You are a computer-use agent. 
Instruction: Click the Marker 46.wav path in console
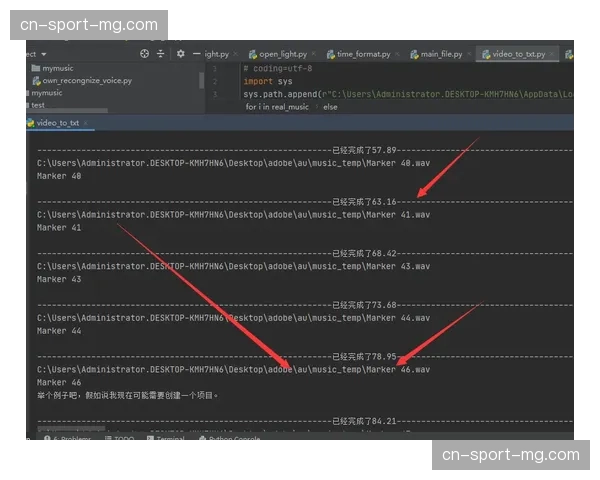pos(233,369)
